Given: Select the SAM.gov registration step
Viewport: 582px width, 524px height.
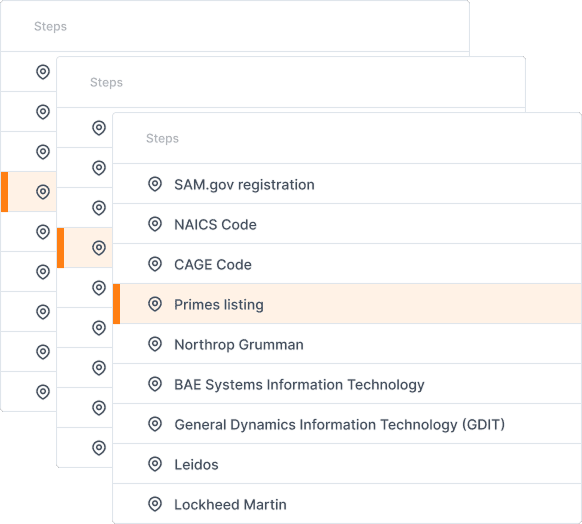Looking at the screenshot, I should point(347,184).
